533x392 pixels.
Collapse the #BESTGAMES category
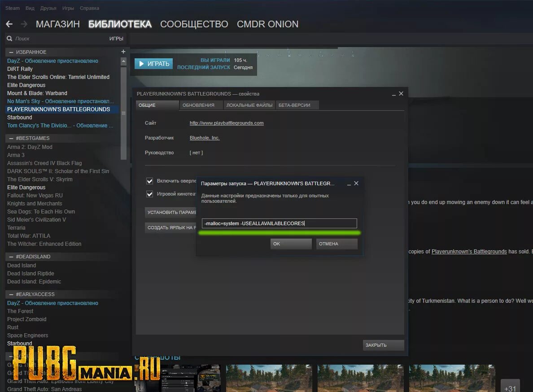coord(11,138)
